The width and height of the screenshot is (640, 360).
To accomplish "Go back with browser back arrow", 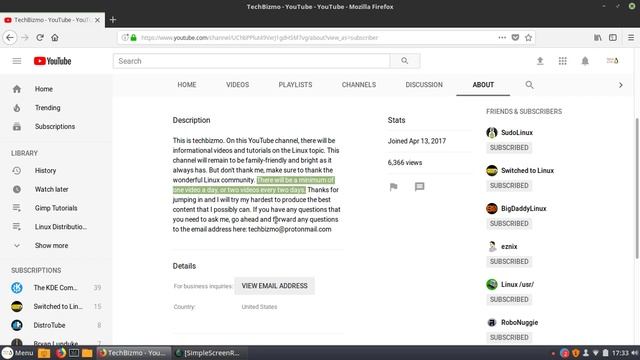I will pyautogui.click(x=10, y=38).
